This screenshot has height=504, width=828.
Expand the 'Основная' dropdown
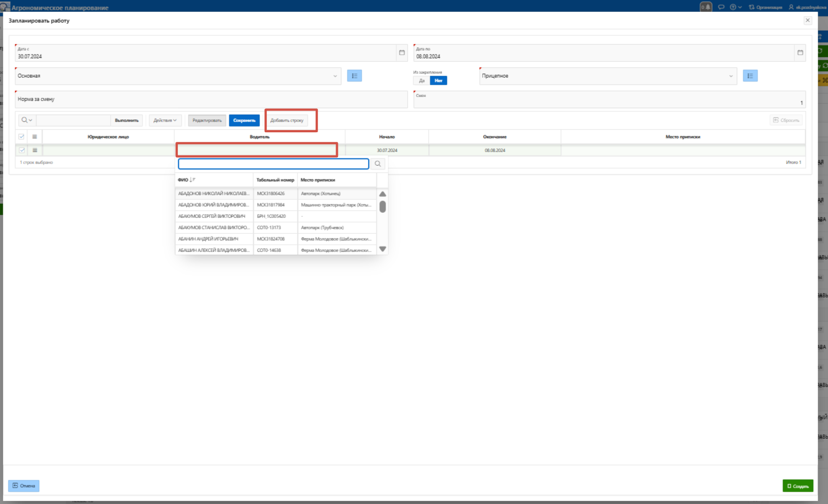click(x=334, y=76)
